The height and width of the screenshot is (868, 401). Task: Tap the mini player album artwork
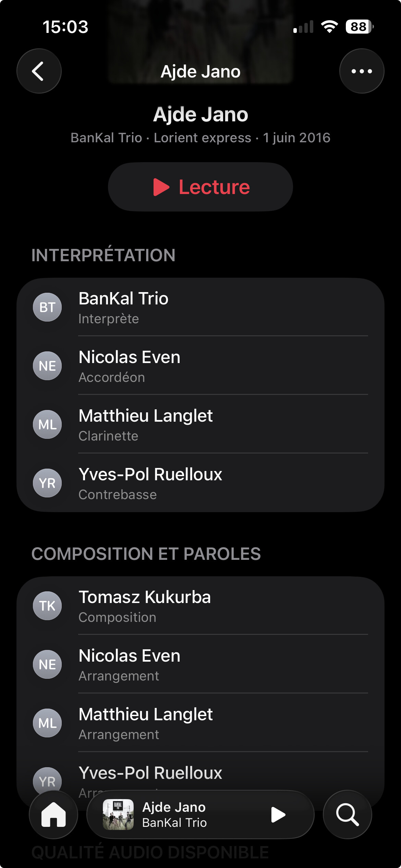click(118, 815)
